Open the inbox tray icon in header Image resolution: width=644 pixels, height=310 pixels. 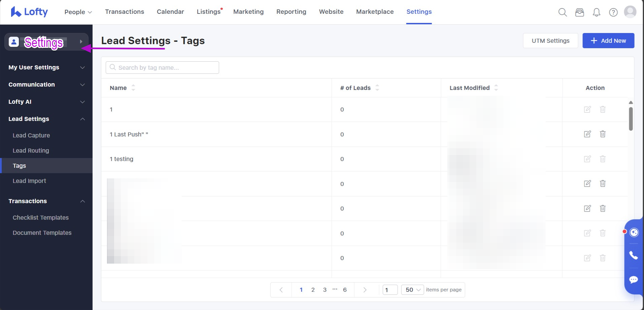(579, 12)
